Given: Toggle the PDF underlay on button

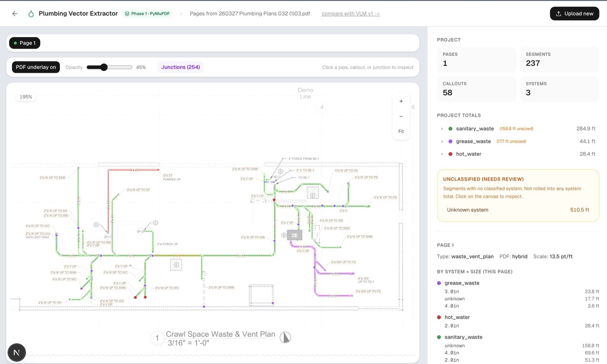Looking at the screenshot, I should click(x=36, y=67).
